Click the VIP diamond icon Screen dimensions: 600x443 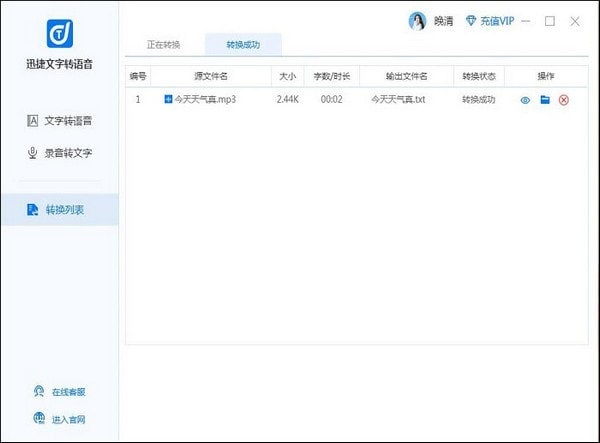471,22
